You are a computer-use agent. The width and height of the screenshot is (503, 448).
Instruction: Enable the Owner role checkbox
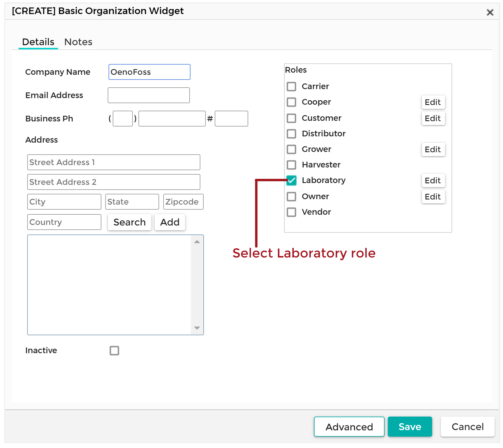point(291,196)
